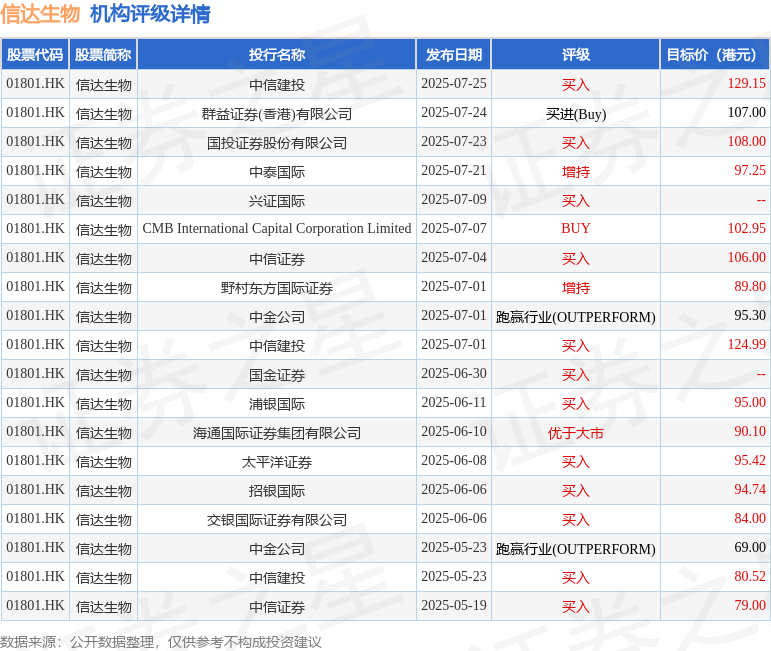The image size is (771, 651).
Task: Select the 评级 column header
Action: click(x=576, y=55)
